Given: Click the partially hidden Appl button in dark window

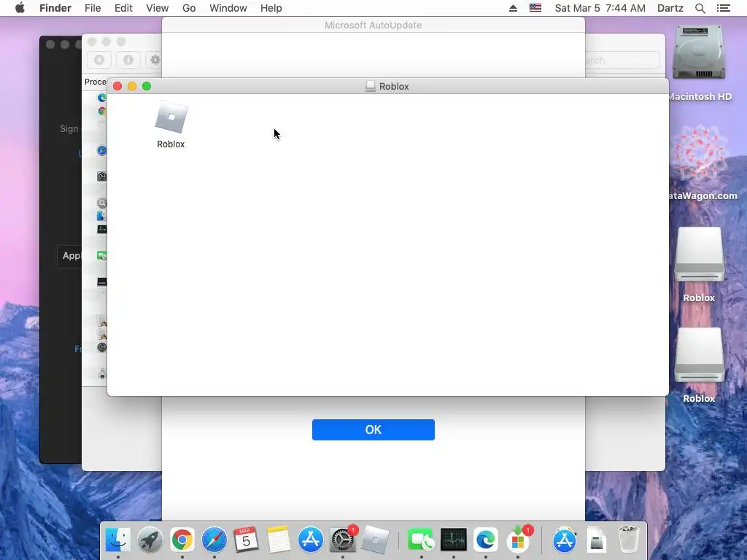Looking at the screenshot, I should tap(70, 256).
